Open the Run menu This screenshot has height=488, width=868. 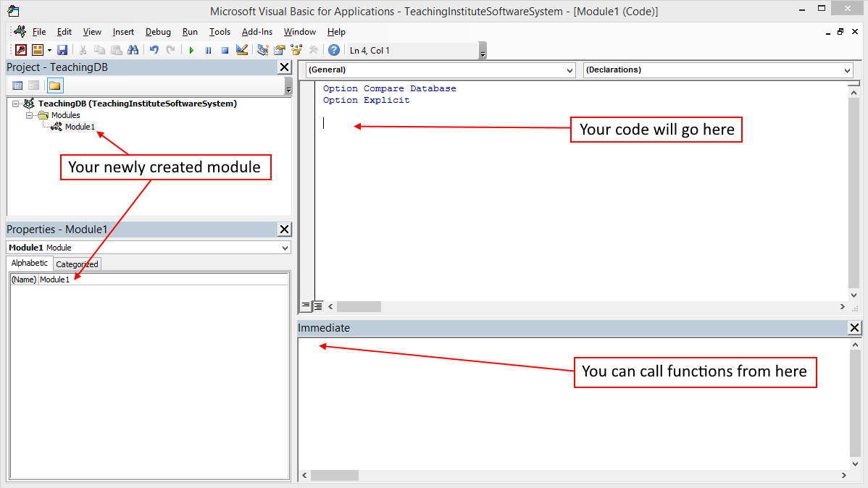coord(190,32)
